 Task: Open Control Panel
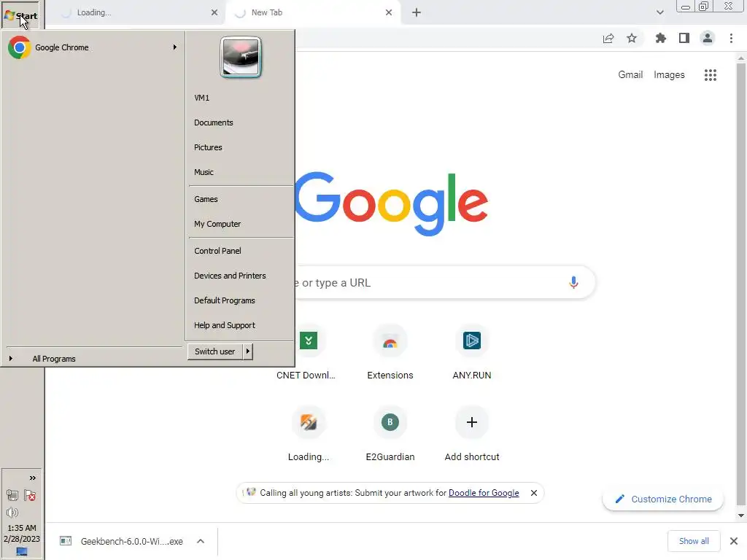coord(217,251)
